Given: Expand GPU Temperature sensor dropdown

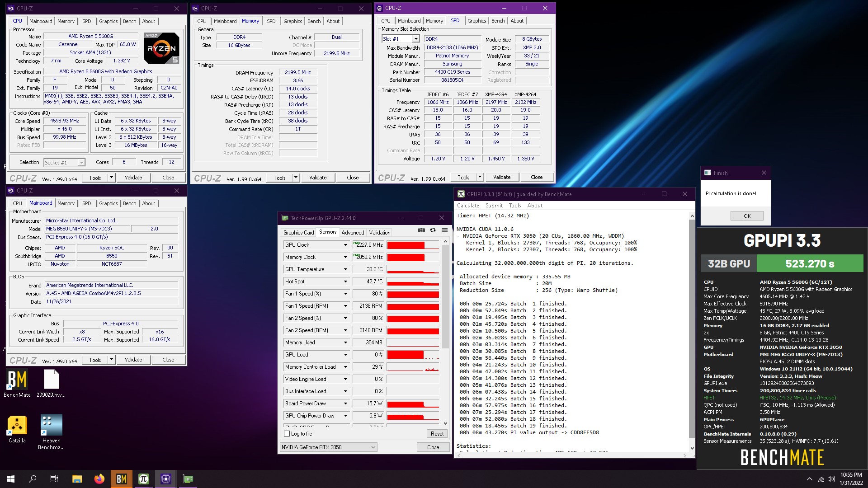Looking at the screenshot, I should point(345,269).
